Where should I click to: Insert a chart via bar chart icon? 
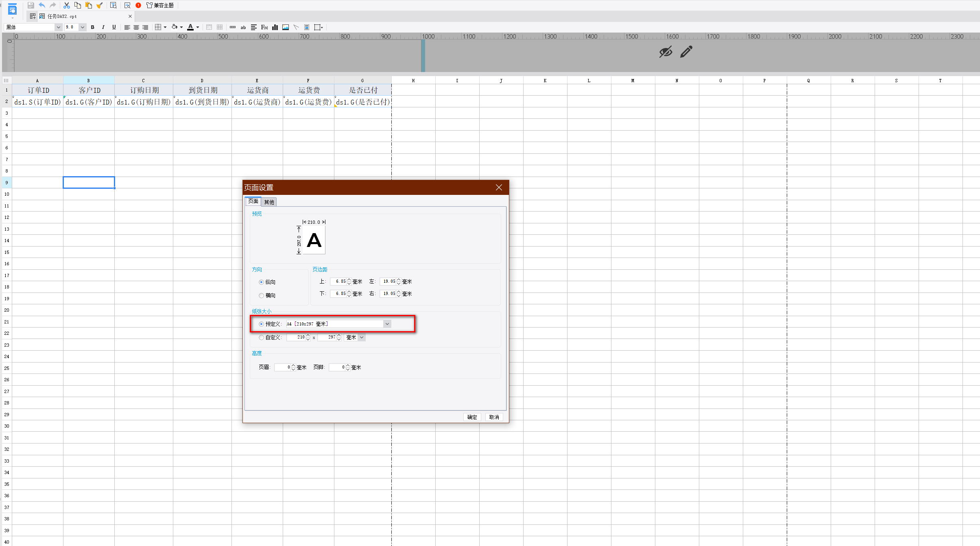[275, 27]
